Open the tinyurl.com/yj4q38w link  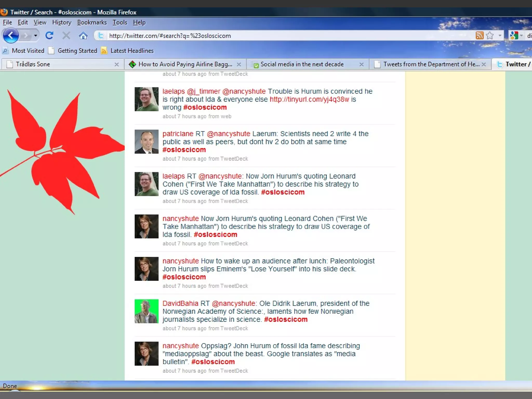pyautogui.click(x=309, y=99)
